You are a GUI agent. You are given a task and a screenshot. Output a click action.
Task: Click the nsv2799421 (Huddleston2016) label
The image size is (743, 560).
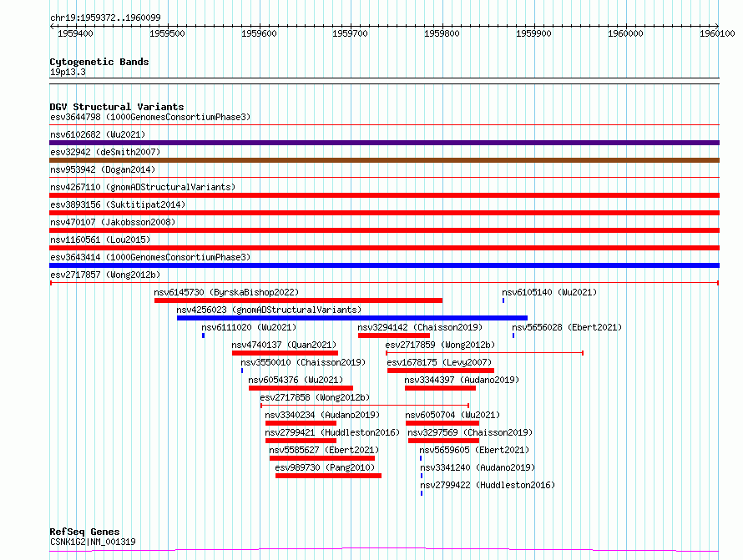[x=332, y=432]
